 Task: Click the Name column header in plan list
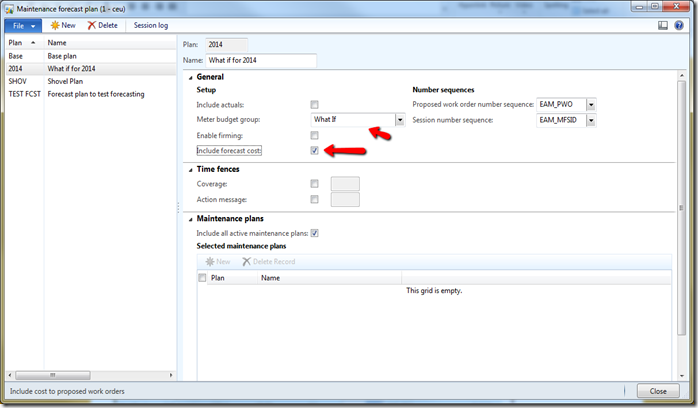[x=110, y=43]
